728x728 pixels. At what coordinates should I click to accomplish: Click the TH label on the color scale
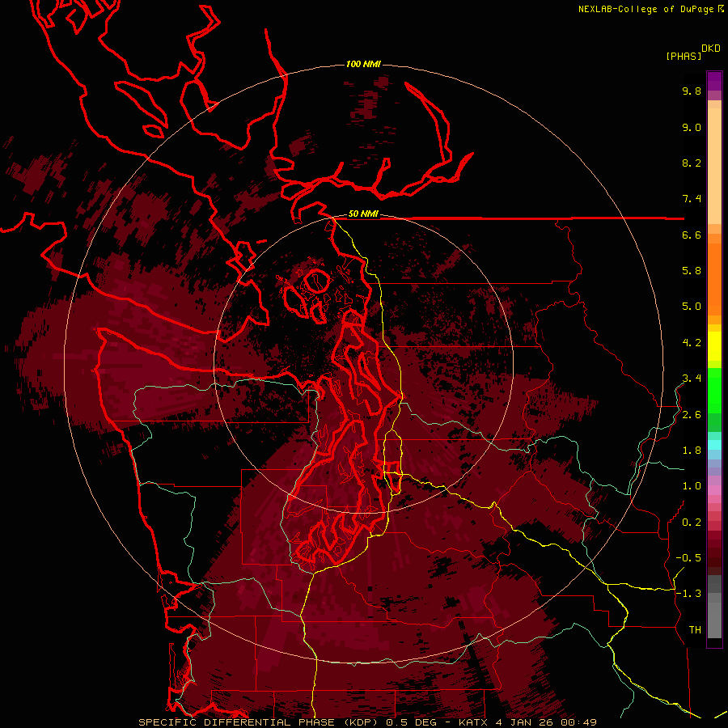coord(695,630)
